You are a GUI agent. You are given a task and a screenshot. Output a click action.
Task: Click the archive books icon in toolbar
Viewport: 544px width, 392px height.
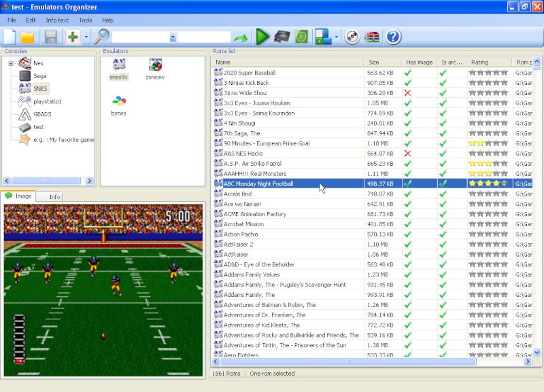tap(371, 37)
